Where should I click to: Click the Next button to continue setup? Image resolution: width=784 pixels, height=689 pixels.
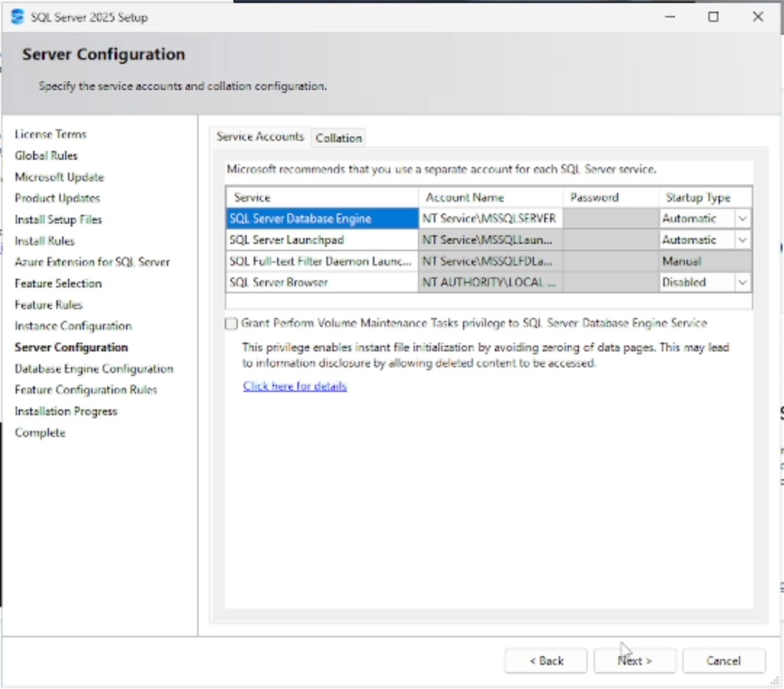click(634, 661)
